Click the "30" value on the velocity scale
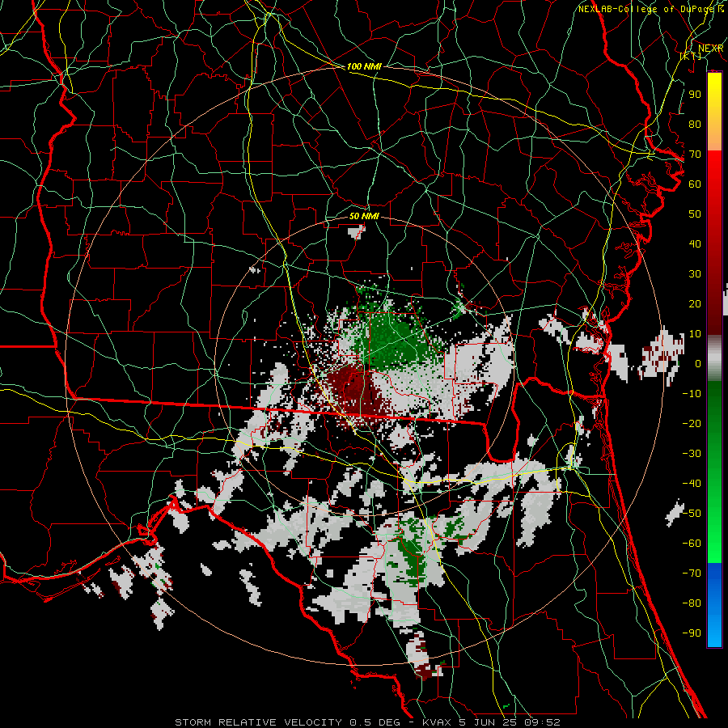Screen dimensions: 728x728 [695, 274]
